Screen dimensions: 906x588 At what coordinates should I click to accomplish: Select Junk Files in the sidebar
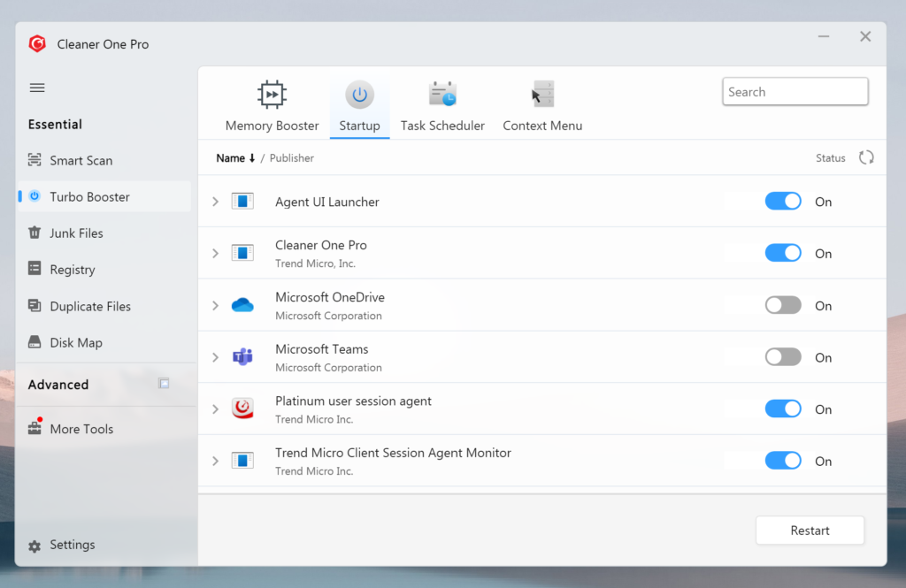pyautogui.click(x=76, y=233)
